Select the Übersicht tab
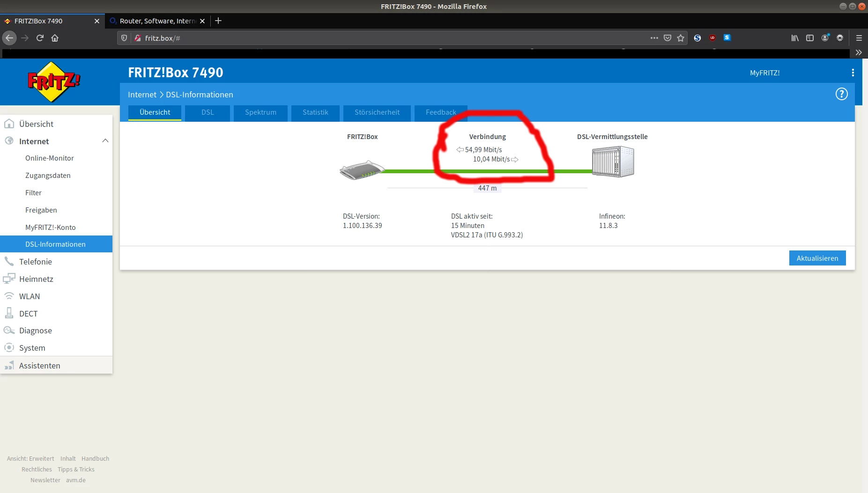 (155, 112)
